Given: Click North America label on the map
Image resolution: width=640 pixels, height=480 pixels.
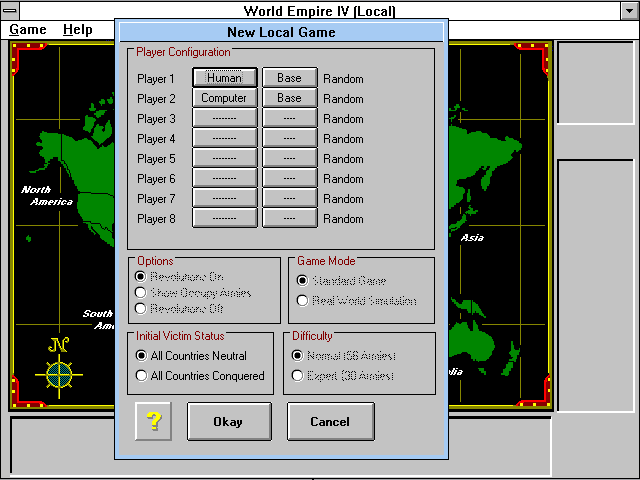Looking at the screenshot, I should click(47, 196).
